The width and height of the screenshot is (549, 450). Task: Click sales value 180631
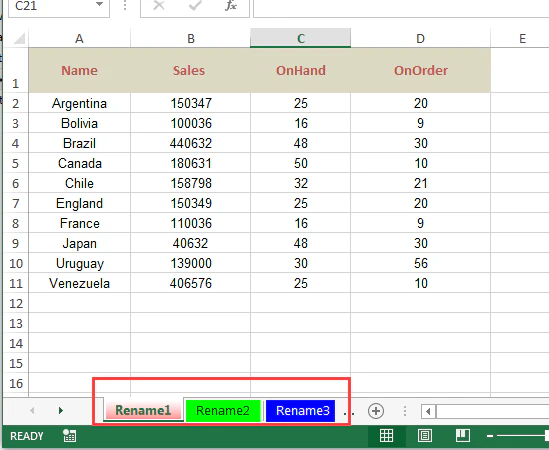[190, 163]
